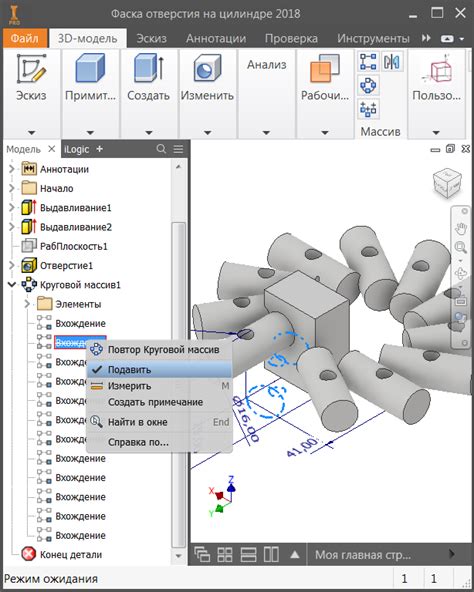This screenshot has width=474, height=592.
Task: Open the Эскиз panel dropdown arrow
Action: coord(32,133)
